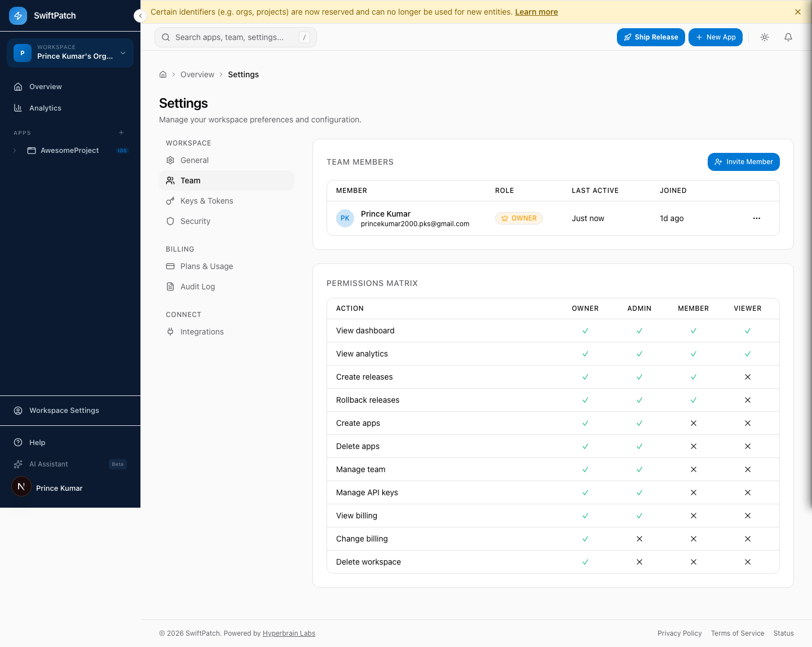Collapse the left sidebar
This screenshot has height=647, width=812.
140,16
